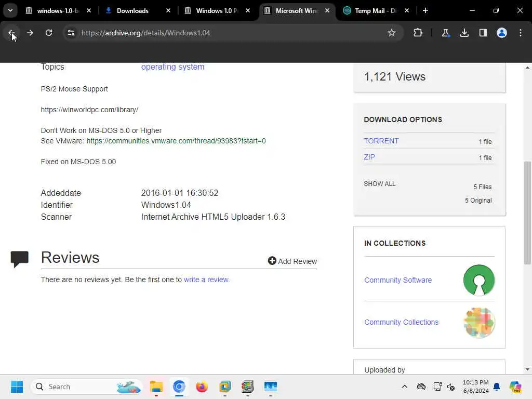The image size is (532, 399).
Task: Switch to Windows 1.0 P tab
Action: pos(212,11)
